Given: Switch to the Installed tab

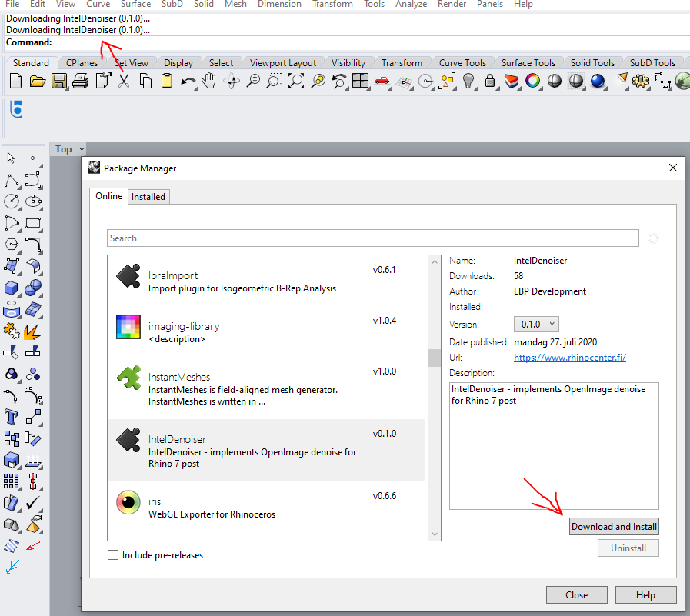Looking at the screenshot, I should [x=148, y=197].
